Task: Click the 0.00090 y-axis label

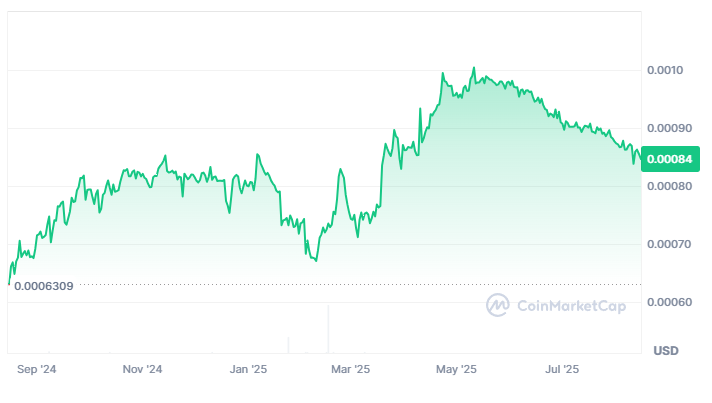Action: 669,128
